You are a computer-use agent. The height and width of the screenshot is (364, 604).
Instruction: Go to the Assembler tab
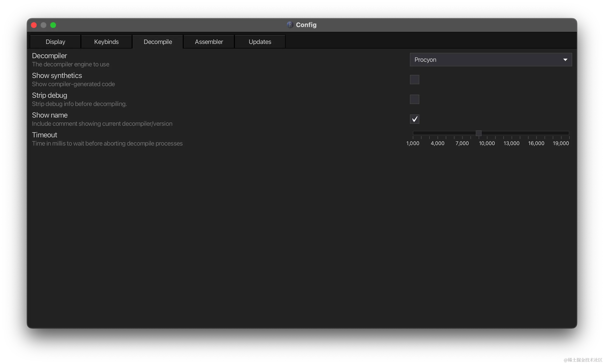tap(209, 42)
